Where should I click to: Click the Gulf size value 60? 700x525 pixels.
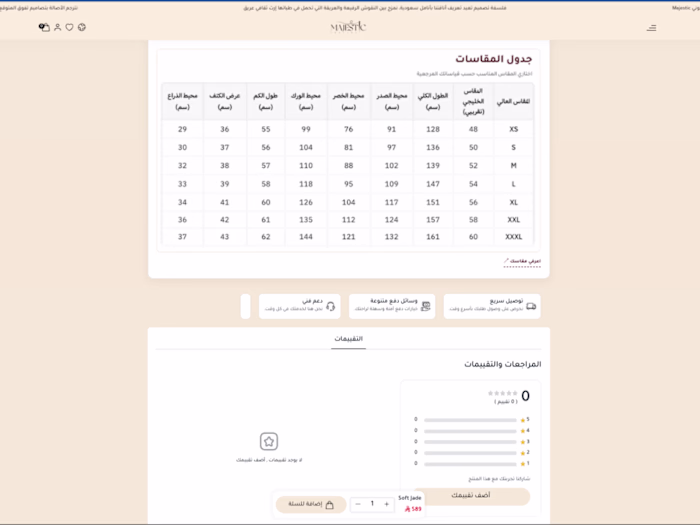pos(473,237)
